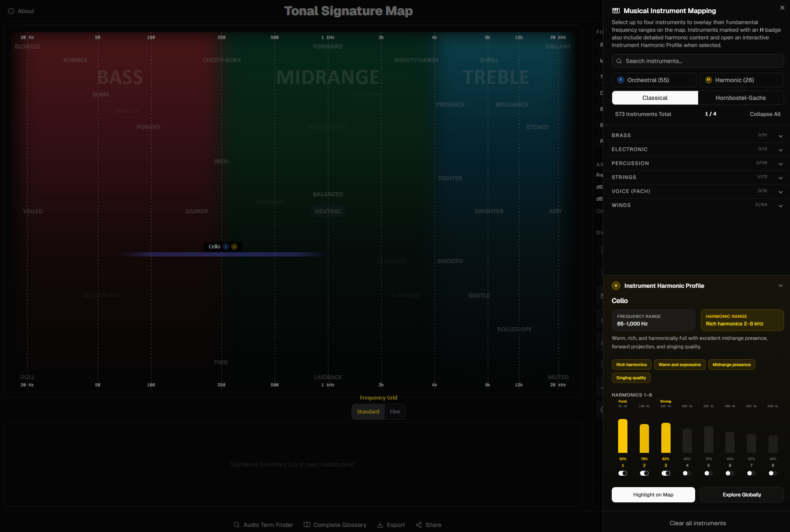Expand the Voice (Fach) category
This screenshot has width=790, height=532.
point(697,191)
